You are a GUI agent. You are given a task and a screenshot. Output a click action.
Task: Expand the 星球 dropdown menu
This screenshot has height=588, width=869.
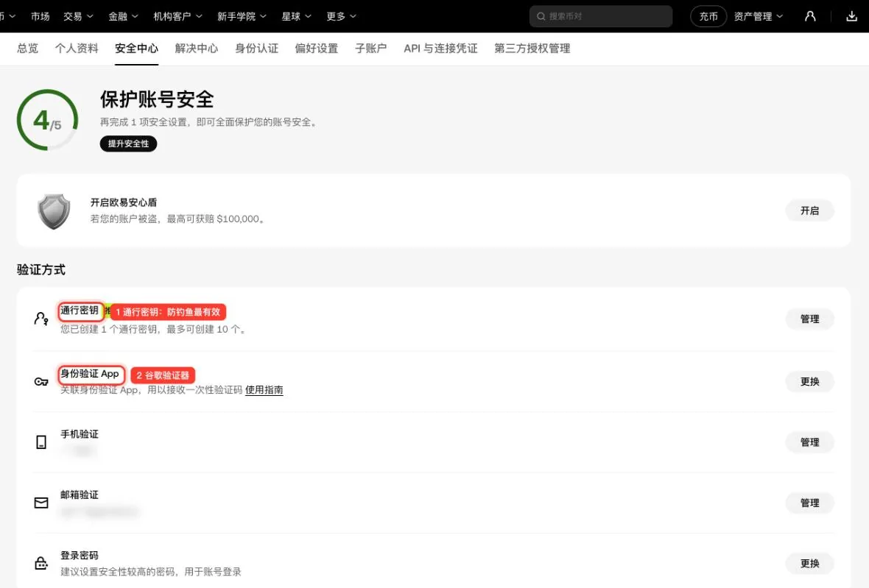tap(296, 17)
